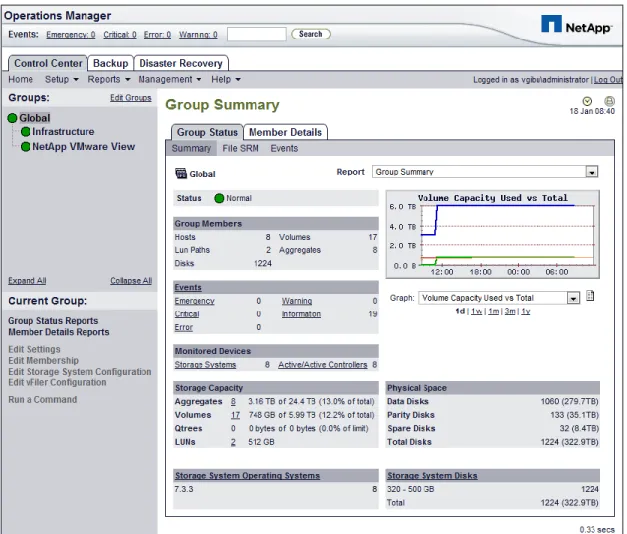Expand the Setup menu
This screenshot has width=627, height=534.
coord(62,79)
